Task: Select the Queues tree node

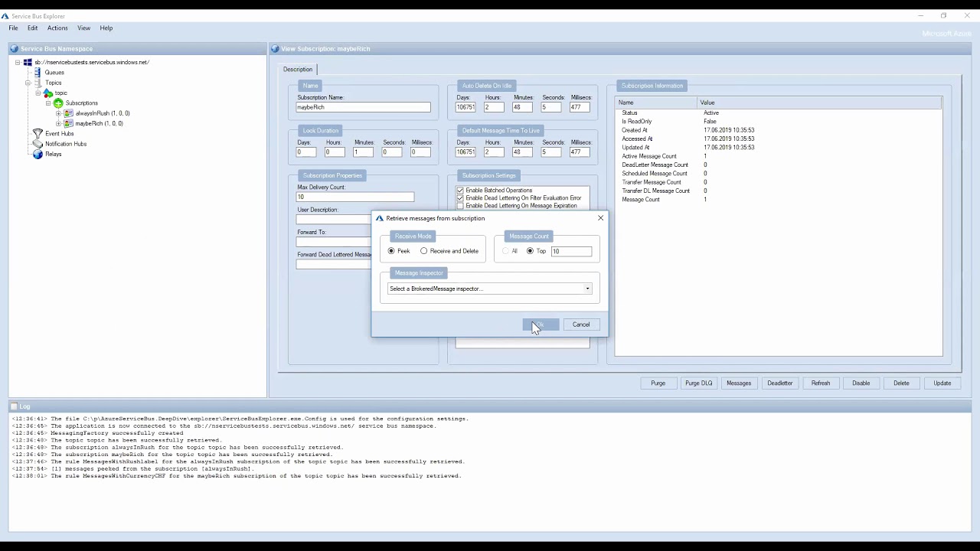Action: tap(54, 73)
